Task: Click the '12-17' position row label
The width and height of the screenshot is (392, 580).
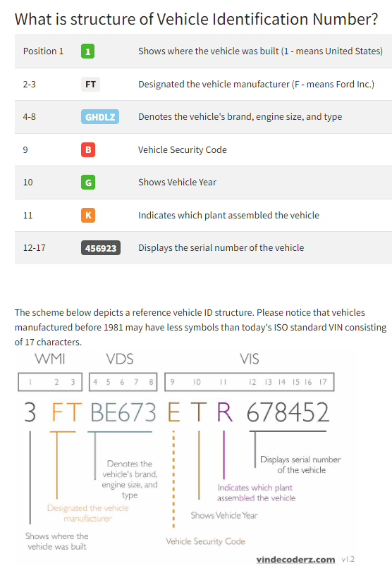Action: click(34, 248)
